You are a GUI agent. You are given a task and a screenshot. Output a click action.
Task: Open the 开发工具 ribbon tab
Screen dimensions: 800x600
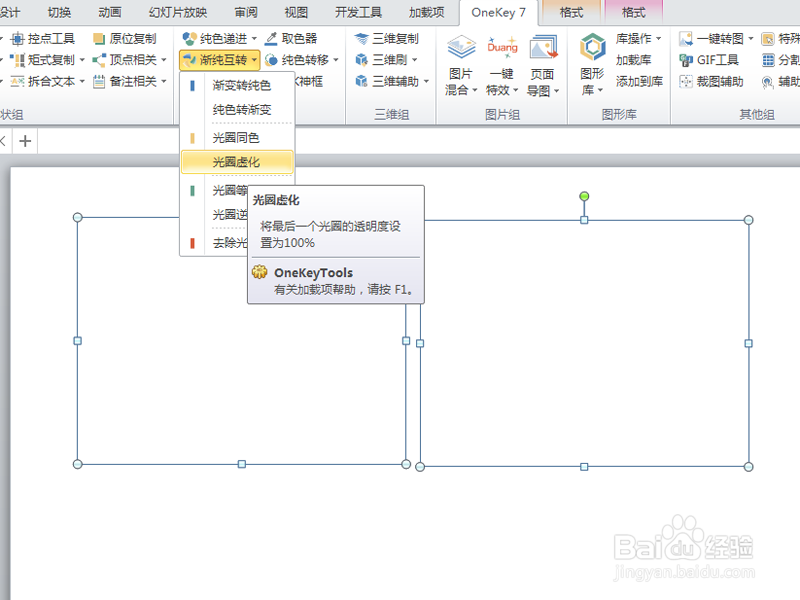tap(358, 12)
